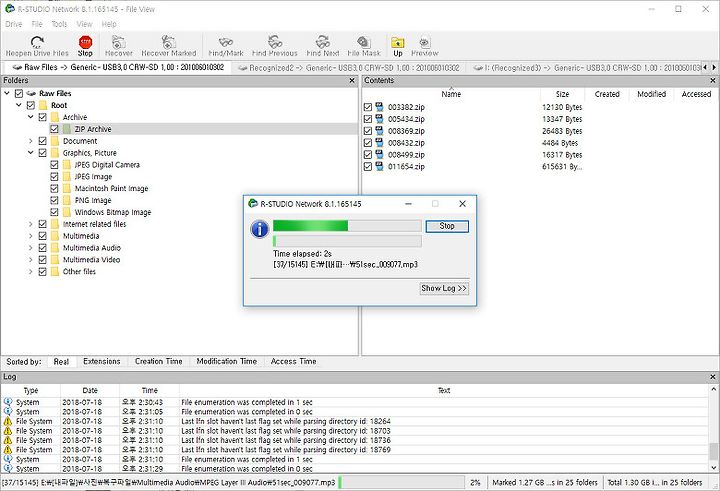Open the Drive menu
The image size is (720, 491).
[x=13, y=24]
